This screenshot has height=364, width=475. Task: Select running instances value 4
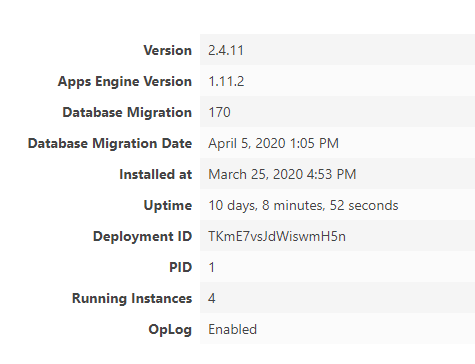(212, 298)
